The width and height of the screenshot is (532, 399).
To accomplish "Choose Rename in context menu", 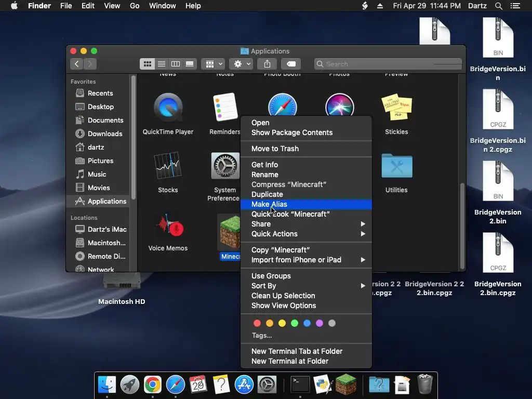I will (306, 175).
